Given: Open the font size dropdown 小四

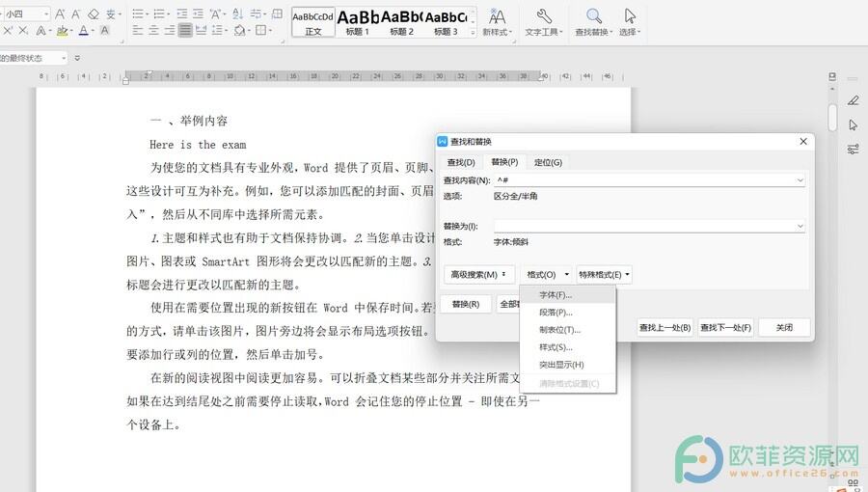Looking at the screenshot, I should point(46,14).
